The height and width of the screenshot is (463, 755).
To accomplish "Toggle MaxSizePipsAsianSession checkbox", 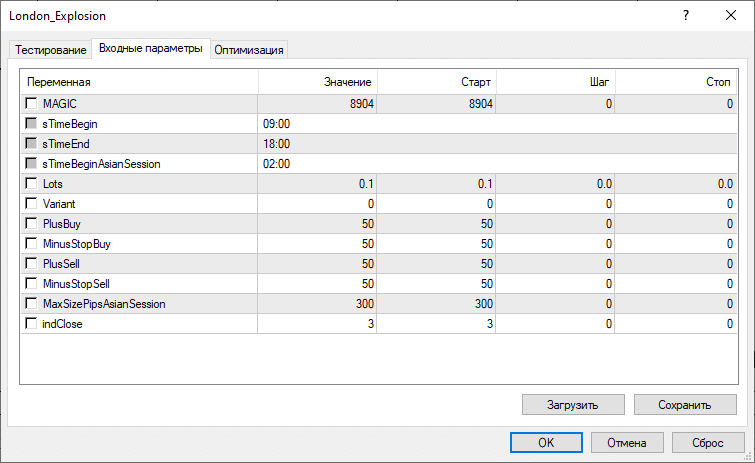I will 32,304.
